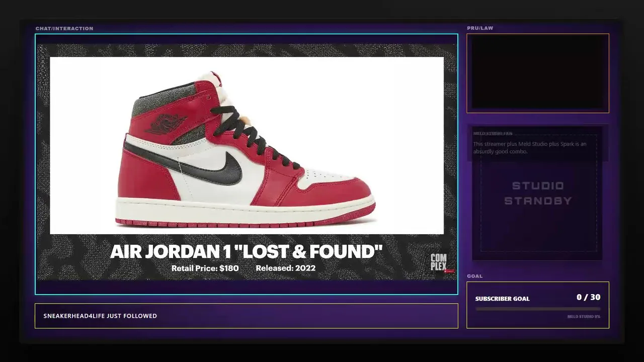Click the "absurdly good combo" chat message

pos(530,148)
